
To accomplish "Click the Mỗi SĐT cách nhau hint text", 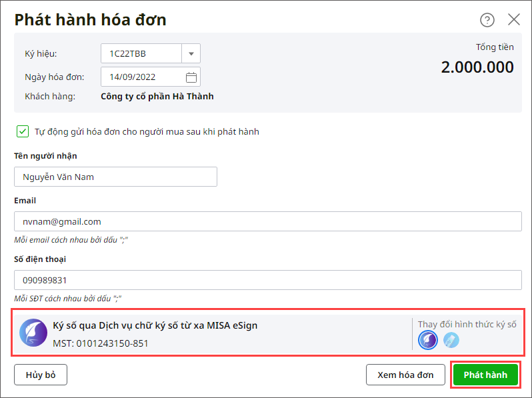I will point(67,299).
